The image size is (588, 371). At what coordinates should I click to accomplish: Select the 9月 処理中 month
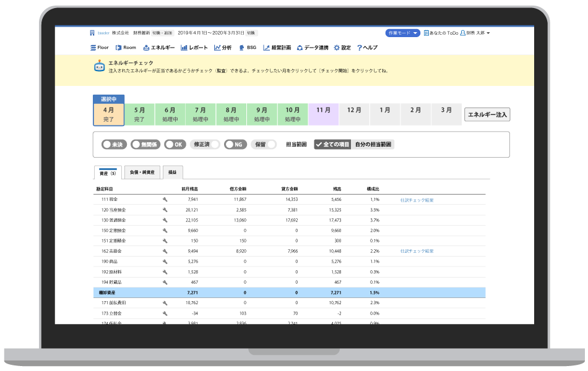(x=262, y=114)
